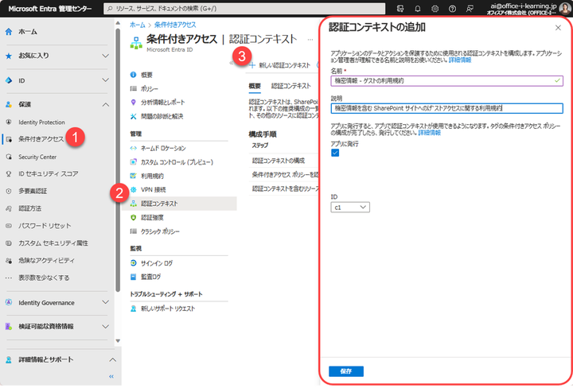
Task: Click the 認証強度 shield icon
Action: [134, 218]
